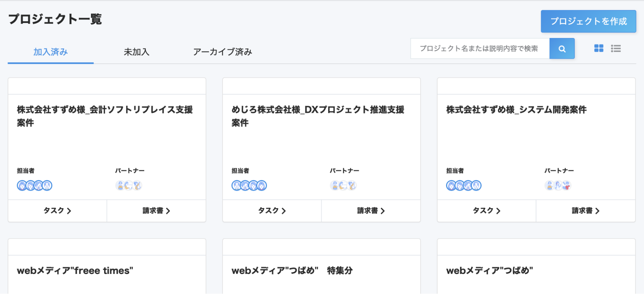
Task: Click the プロジェクト一覧 page heading
Action: [55, 19]
